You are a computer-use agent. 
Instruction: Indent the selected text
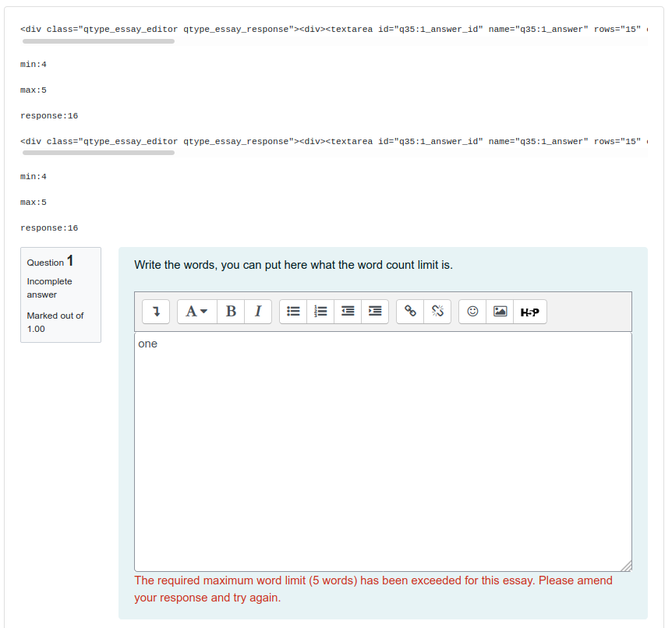[x=375, y=312]
